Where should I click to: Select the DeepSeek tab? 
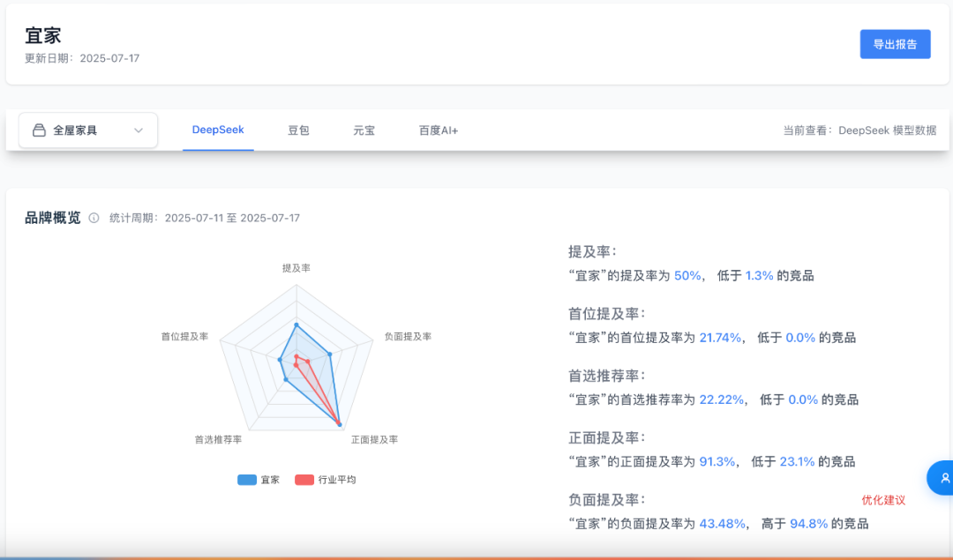(218, 130)
